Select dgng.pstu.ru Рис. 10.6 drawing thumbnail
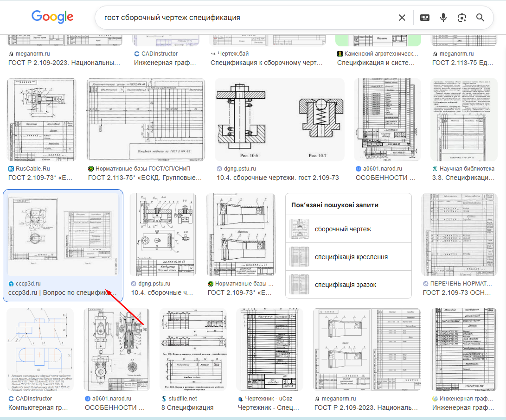This screenshot has width=506, height=420. click(280, 119)
